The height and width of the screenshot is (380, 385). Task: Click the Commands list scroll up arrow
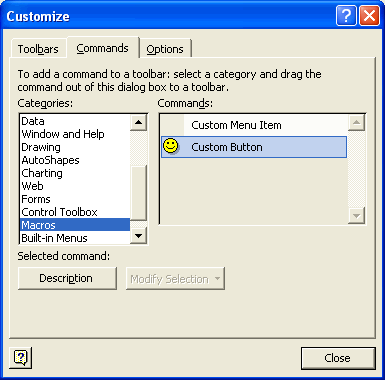pyautogui.click(x=356, y=122)
